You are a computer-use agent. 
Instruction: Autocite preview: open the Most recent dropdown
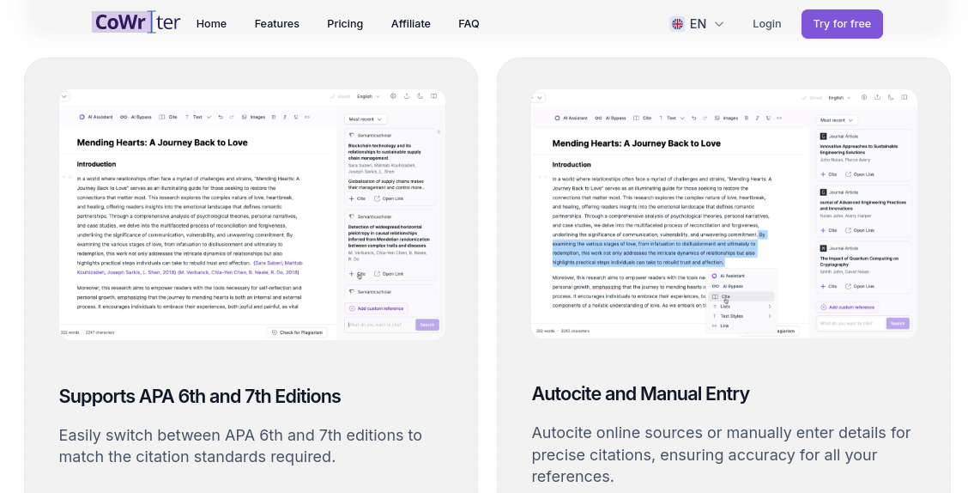click(x=837, y=119)
